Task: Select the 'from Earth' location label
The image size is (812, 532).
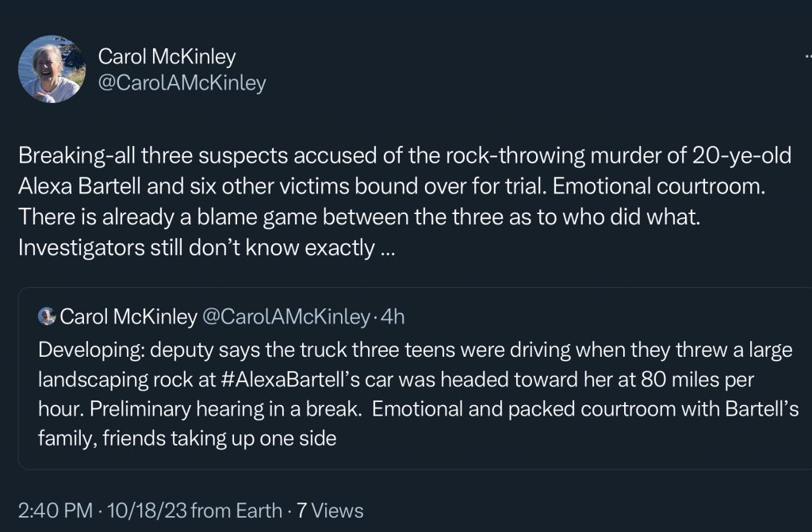Action: [236, 510]
